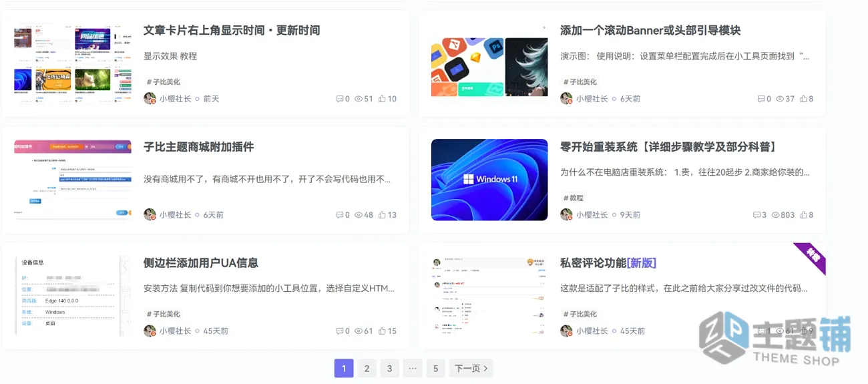Click author name 小樱社长 on 重装系统 card
868x384 pixels.
(592, 215)
